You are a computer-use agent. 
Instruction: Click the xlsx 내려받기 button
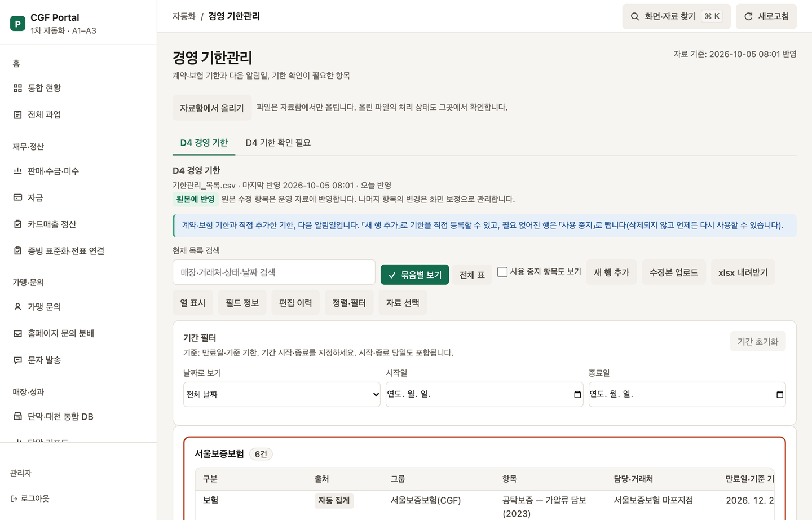coord(743,272)
